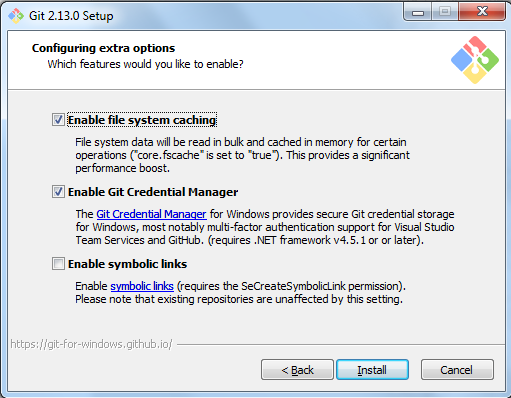Click the core.fscache description paragraph
511x398 pixels.
[x=242, y=155]
